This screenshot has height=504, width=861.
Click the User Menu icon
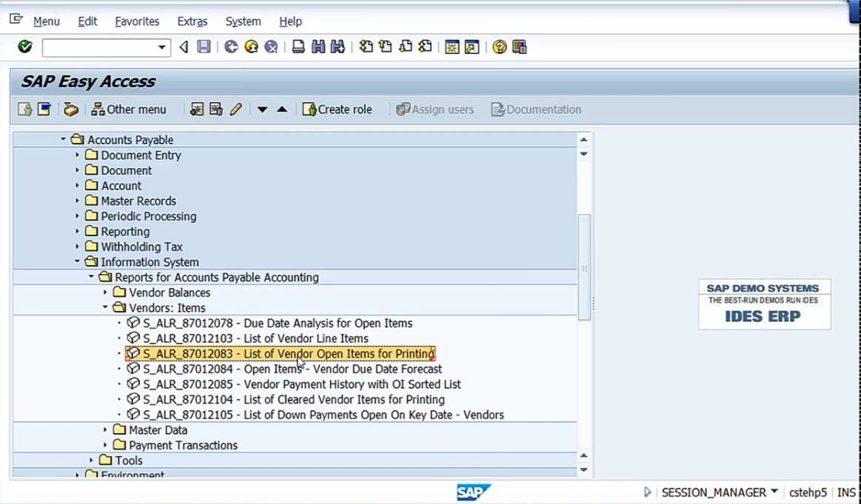click(24, 110)
